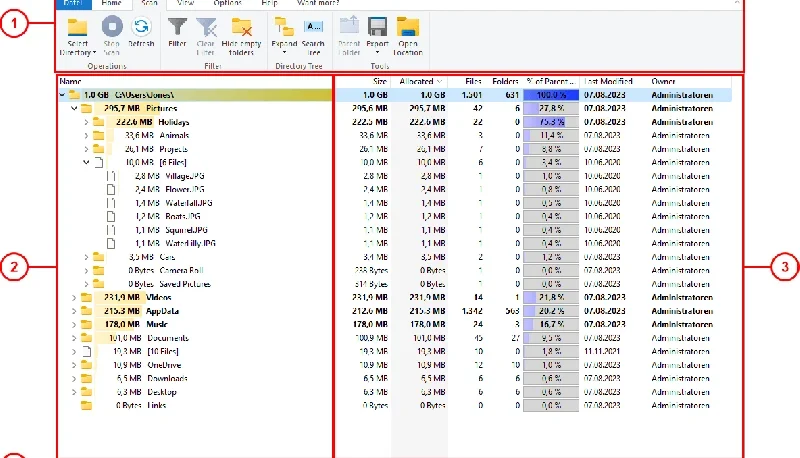Expand the Saved Pictures folder
This screenshot has width=800, height=458.
click(x=86, y=284)
